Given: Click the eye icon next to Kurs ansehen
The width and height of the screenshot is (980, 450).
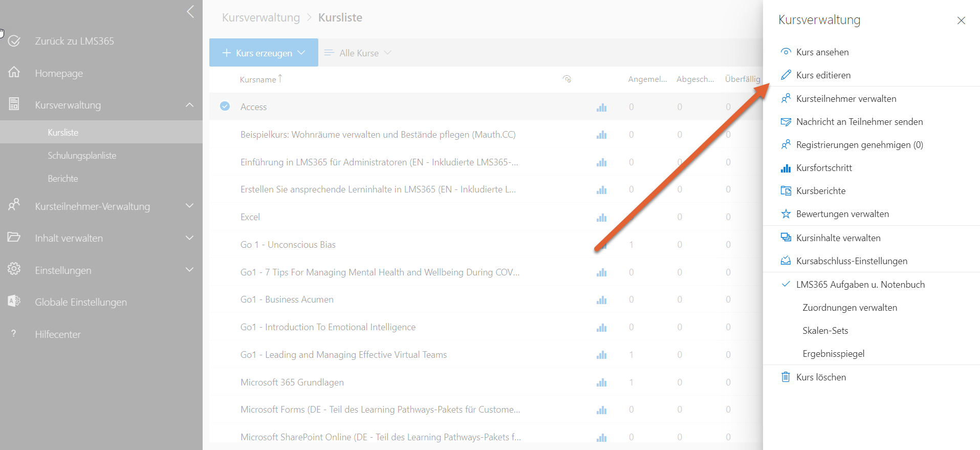Looking at the screenshot, I should [786, 52].
